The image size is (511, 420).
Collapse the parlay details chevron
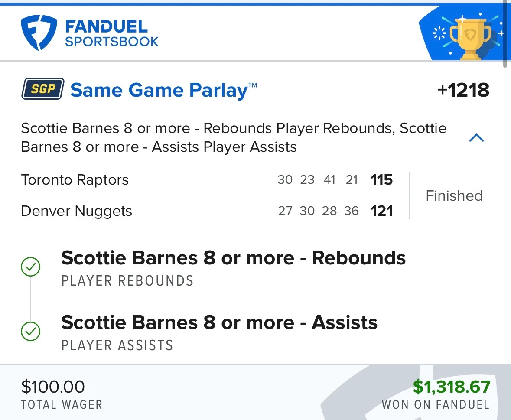click(x=476, y=138)
